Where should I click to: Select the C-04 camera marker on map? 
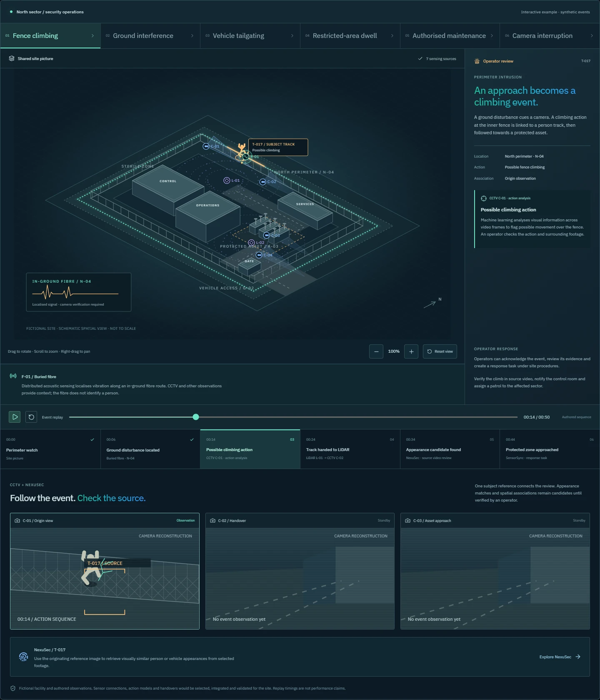(259, 255)
